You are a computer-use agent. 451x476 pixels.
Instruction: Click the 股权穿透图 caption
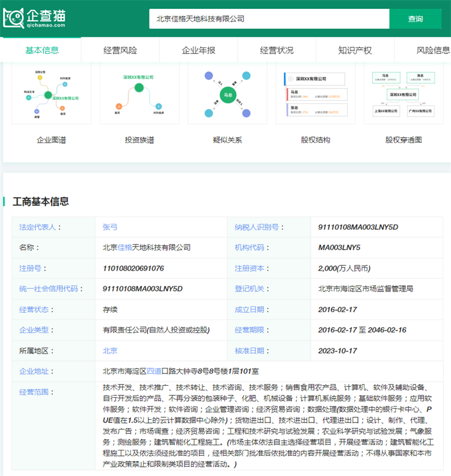pos(404,140)
